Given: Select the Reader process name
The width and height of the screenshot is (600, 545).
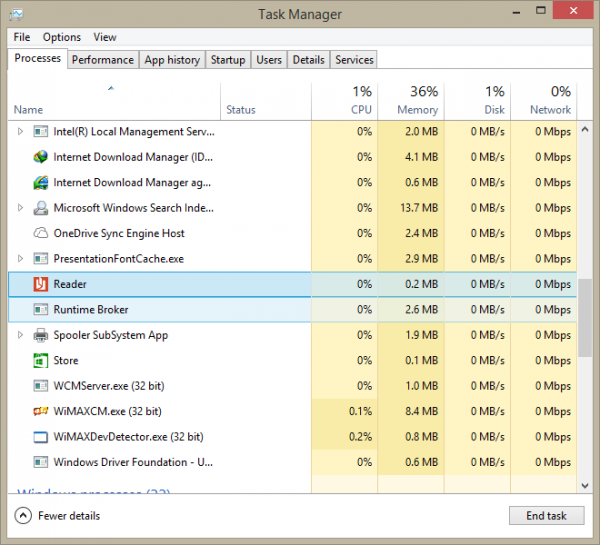Looking at the screenshot, I should [x=70, y=284].
